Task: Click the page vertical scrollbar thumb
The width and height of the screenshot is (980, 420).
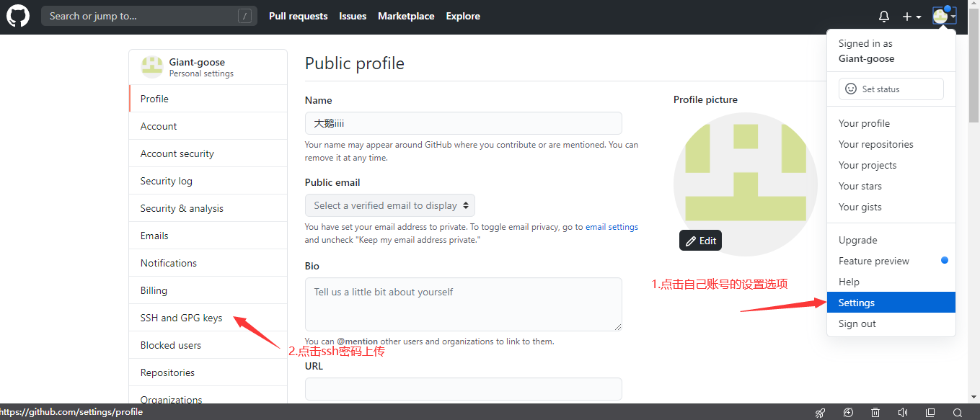Action: point(974,67)
